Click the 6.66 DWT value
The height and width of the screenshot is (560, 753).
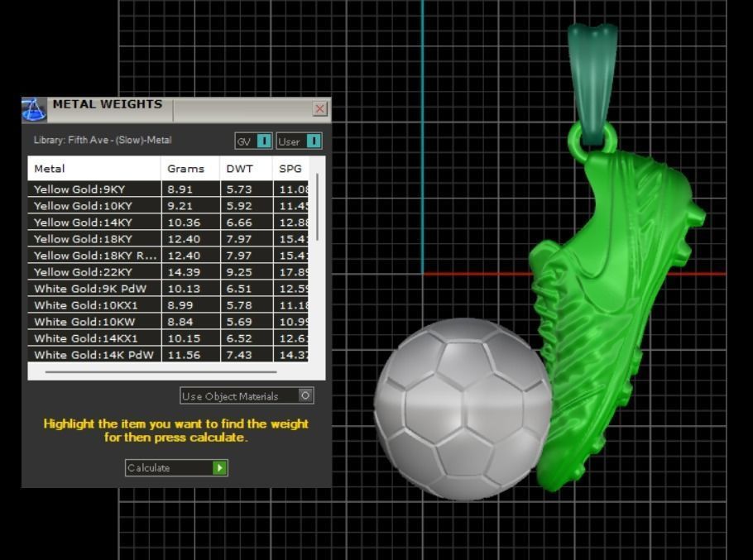click(x=239, y=223)
